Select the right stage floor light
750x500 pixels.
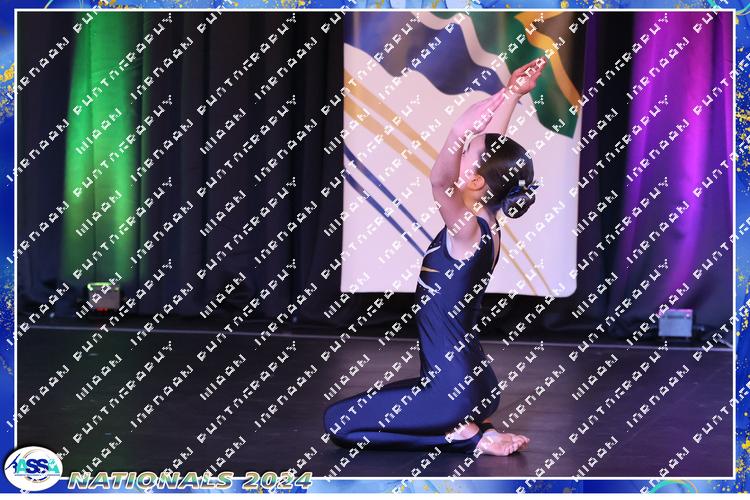point(675,323)
